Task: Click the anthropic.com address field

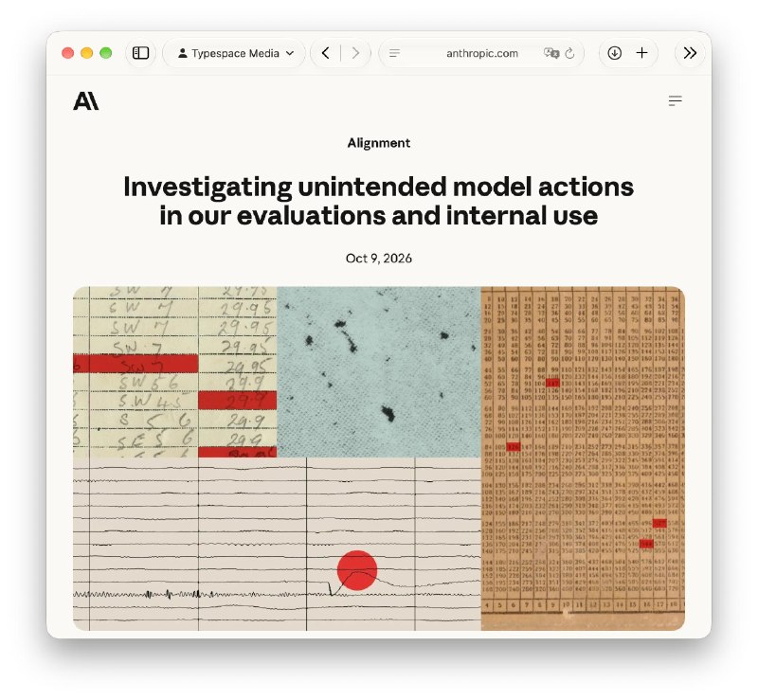Action: point(482,53)
